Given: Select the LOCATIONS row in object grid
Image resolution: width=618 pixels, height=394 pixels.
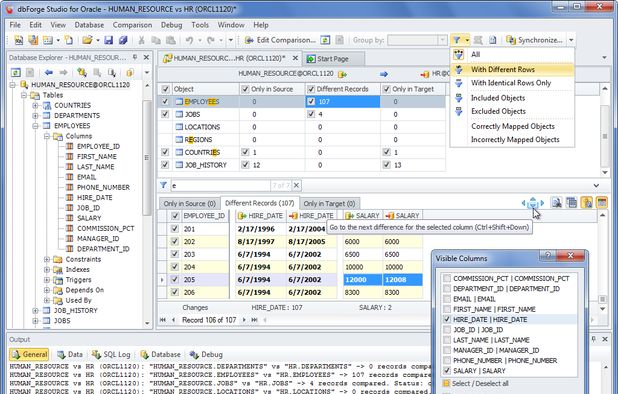Looking at the screenshot, I should [302, 127].
